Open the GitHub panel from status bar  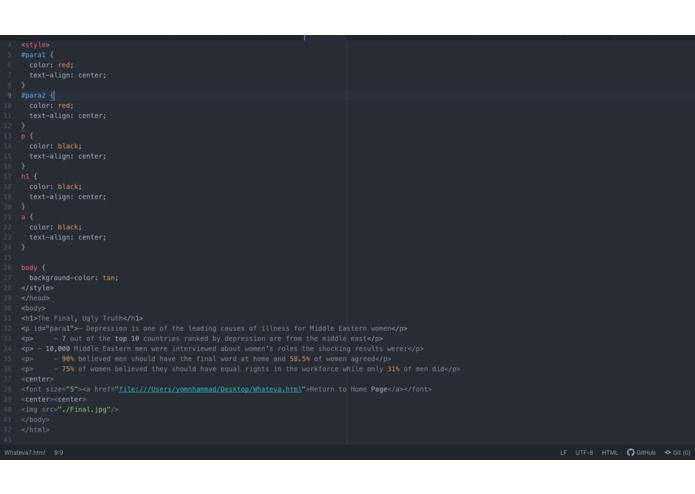point(641,452)
